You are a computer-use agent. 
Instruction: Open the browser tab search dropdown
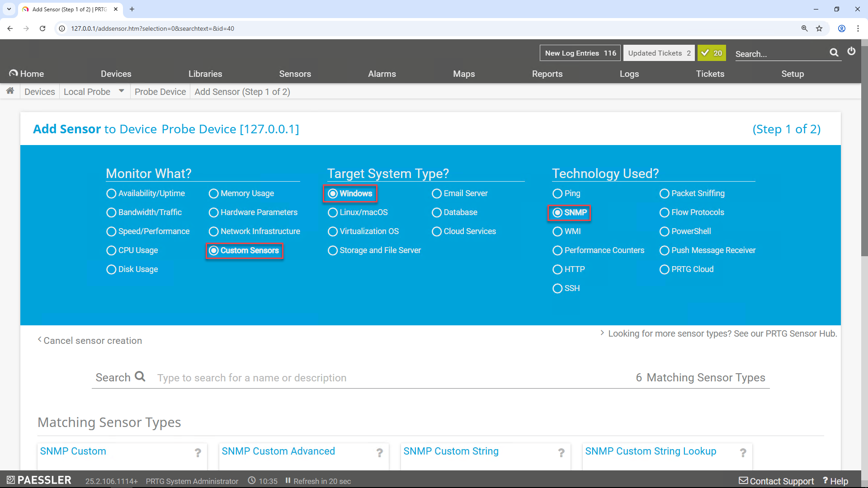(9, 9)
